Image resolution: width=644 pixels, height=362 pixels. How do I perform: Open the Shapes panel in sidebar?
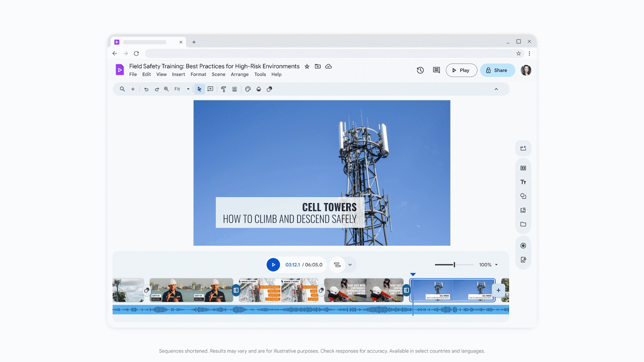point(523,196)
